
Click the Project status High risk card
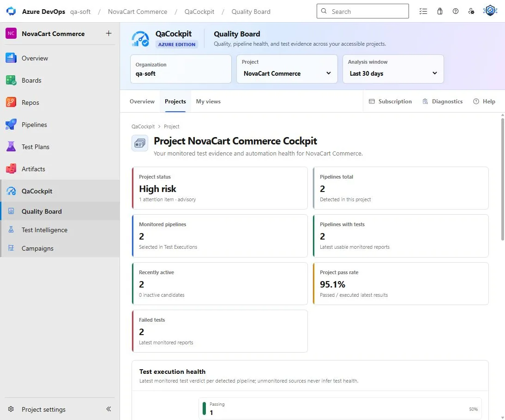pyautogui.click(x=220, y=188)
